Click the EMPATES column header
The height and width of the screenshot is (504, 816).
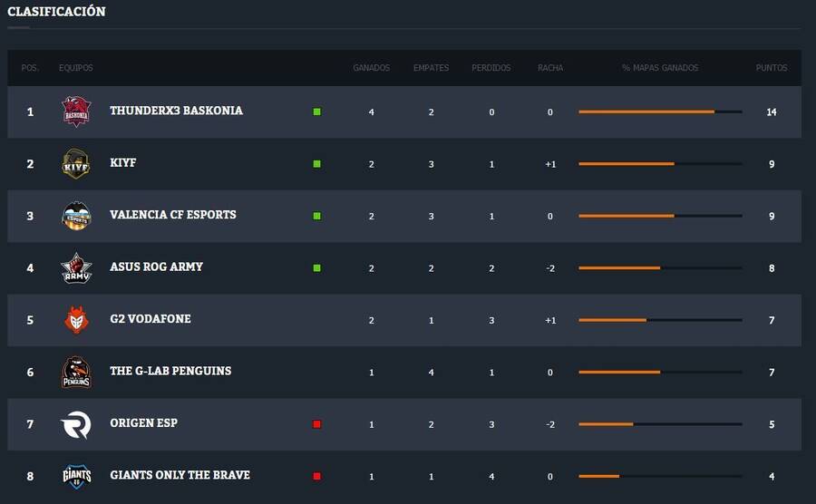click(x=431, y=68)
